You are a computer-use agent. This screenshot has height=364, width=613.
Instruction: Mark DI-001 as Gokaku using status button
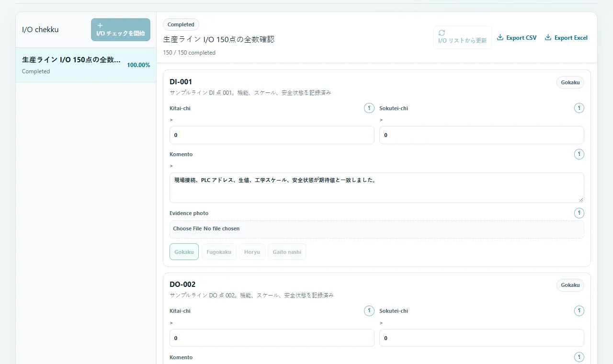184,252
